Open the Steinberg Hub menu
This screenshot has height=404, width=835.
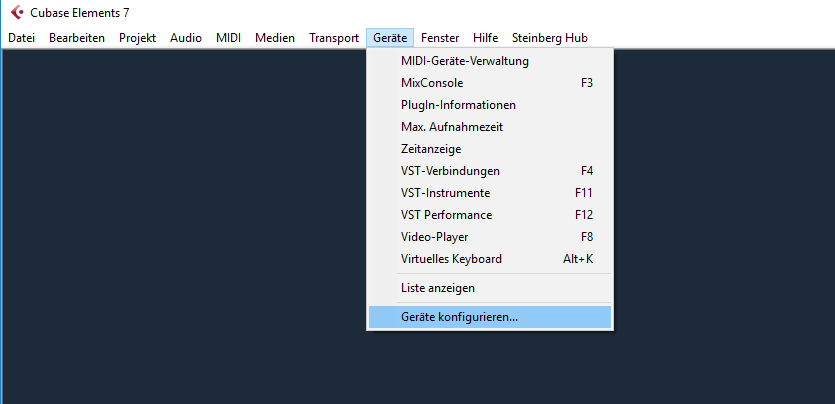point(550,38)
